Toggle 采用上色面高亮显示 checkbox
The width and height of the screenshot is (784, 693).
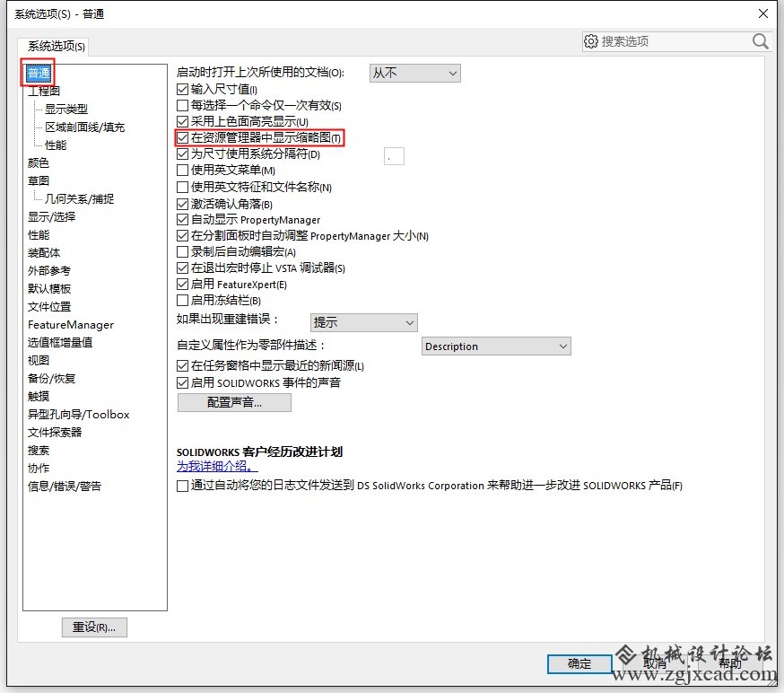[x=182, y=121]
